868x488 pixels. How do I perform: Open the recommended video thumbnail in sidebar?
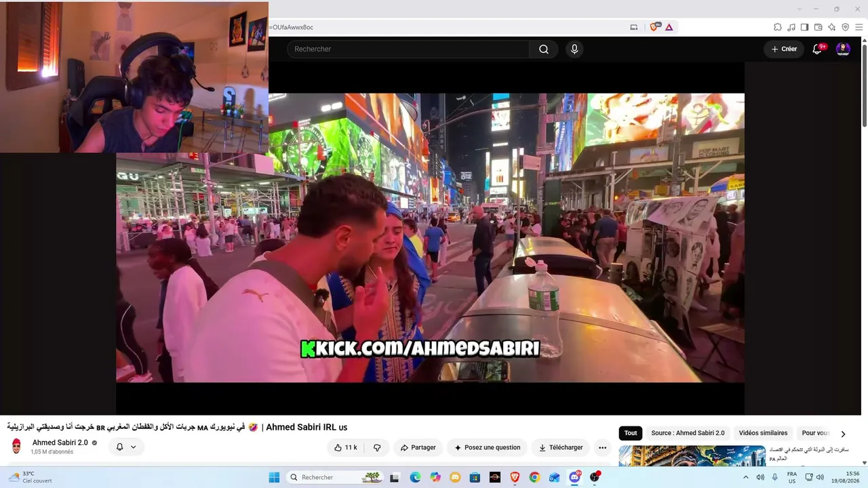[692, 456]
